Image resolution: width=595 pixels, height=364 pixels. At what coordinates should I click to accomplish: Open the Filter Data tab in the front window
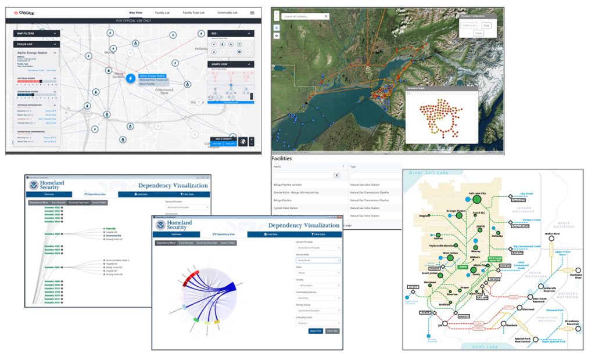(x=318, y=235)
